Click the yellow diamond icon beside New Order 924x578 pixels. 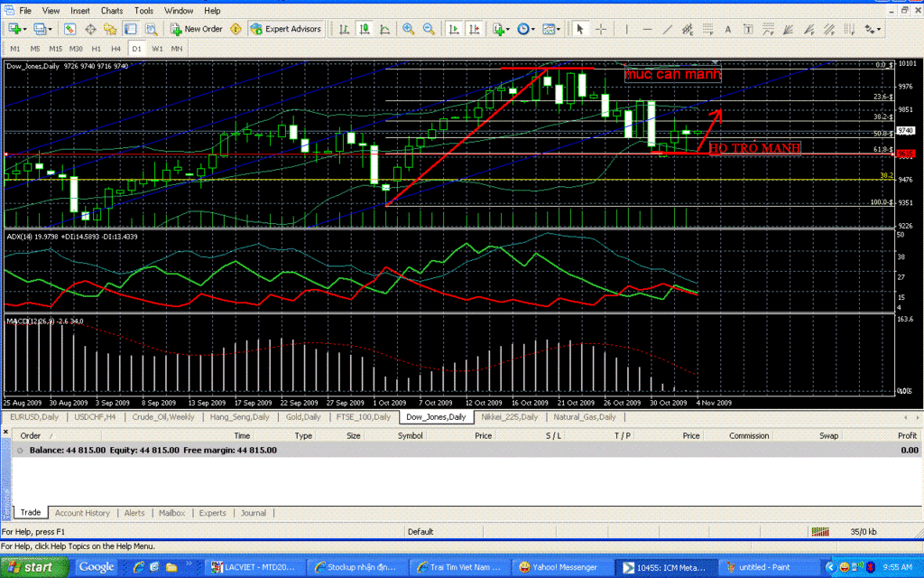236,29
